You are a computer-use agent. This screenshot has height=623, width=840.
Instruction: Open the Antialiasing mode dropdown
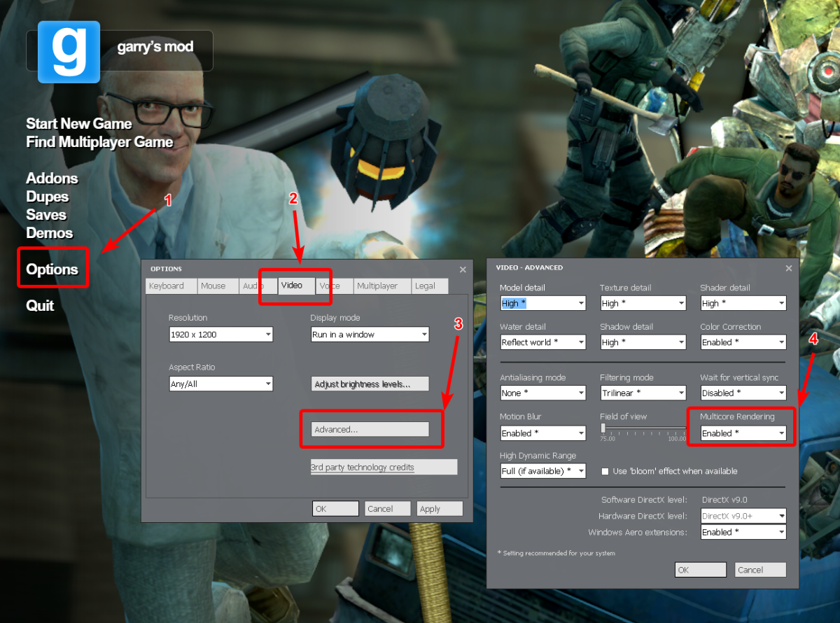click(542, 393)
